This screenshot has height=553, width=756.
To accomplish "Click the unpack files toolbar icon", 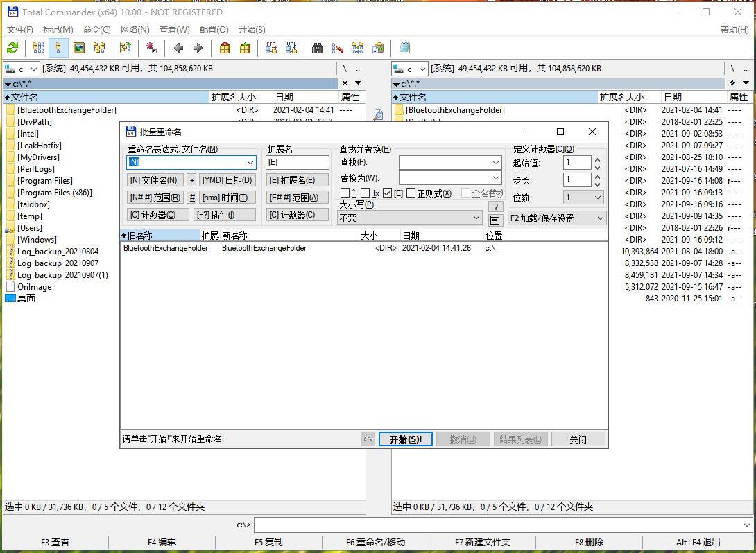I will coord(243,48).
